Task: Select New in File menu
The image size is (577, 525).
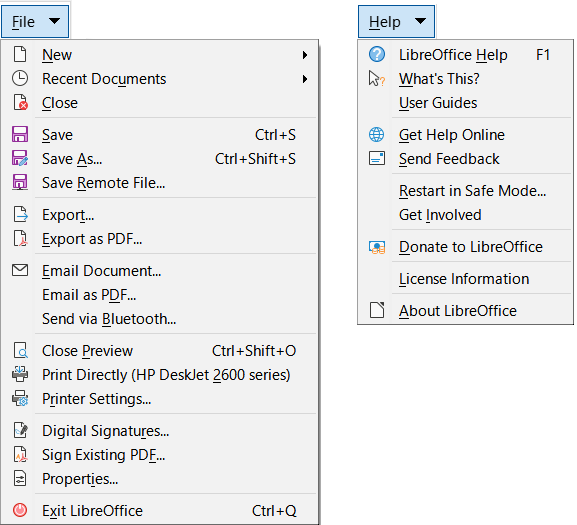Action: 159,54
